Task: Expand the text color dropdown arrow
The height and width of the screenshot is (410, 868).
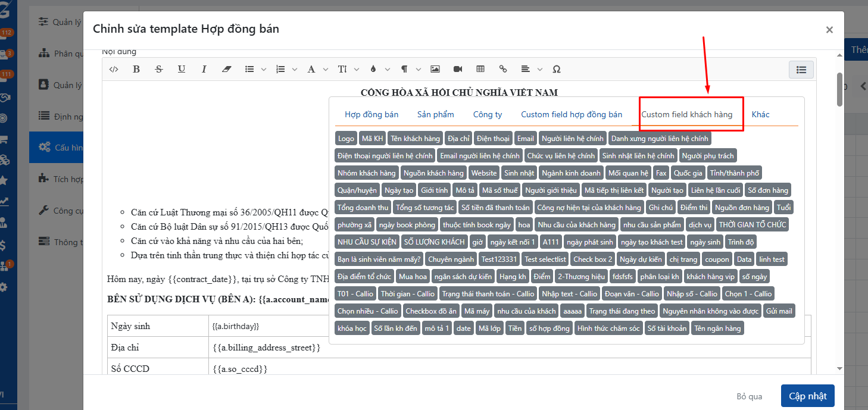Action: coord(387,70)
